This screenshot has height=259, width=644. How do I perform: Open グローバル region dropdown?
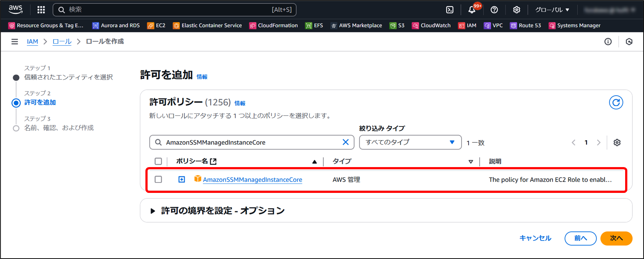(x=552, y=10)
